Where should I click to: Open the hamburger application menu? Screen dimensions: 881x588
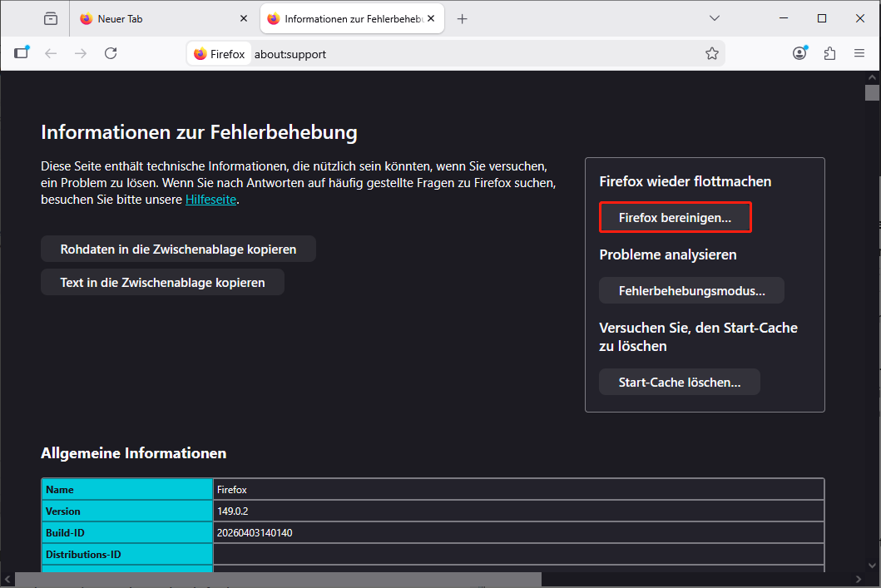tap(859, 53)
